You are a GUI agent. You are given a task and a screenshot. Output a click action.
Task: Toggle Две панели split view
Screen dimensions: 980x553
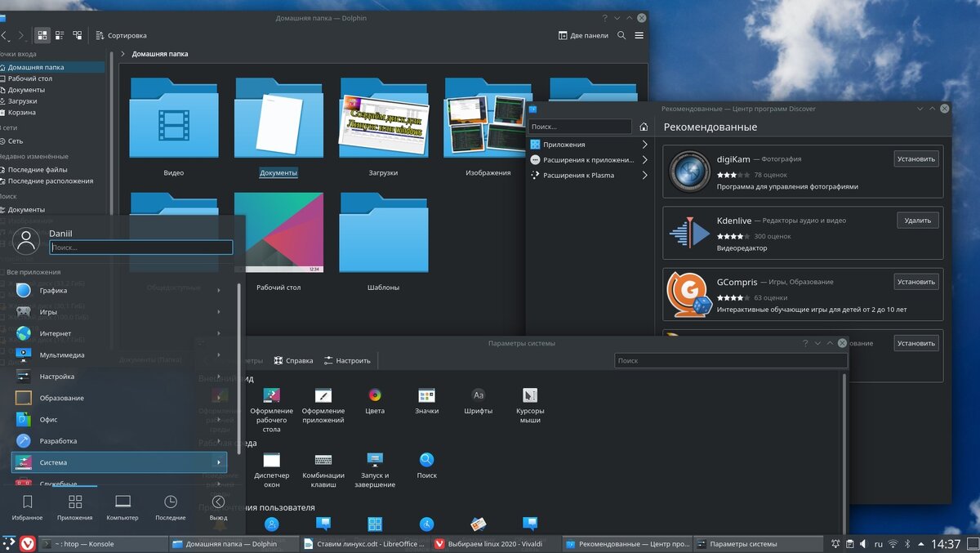(x=584, y=35)
